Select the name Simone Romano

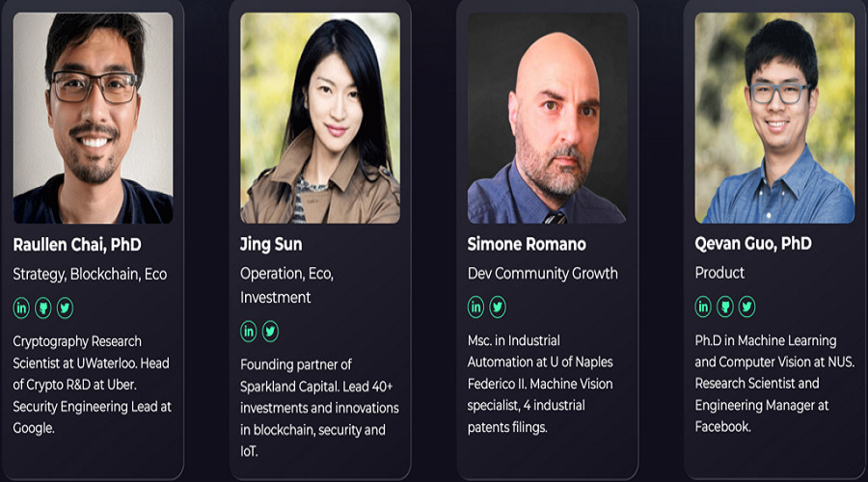[x=527, y=244]
